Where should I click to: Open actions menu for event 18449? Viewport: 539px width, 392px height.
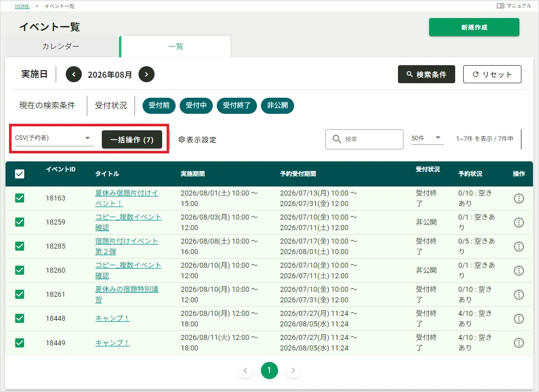pos(519,342)
